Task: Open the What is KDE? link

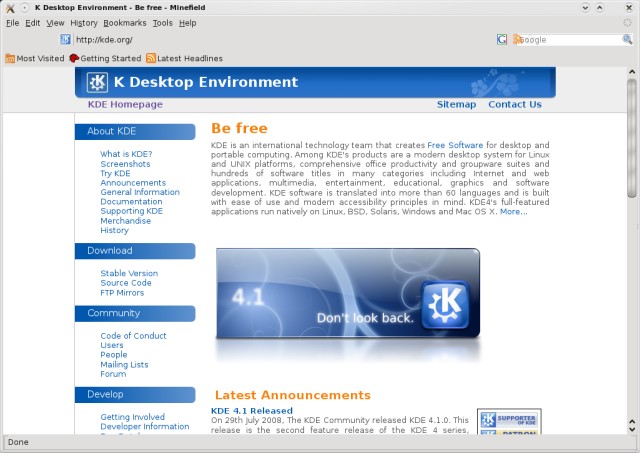Action: tap(126, 154)
